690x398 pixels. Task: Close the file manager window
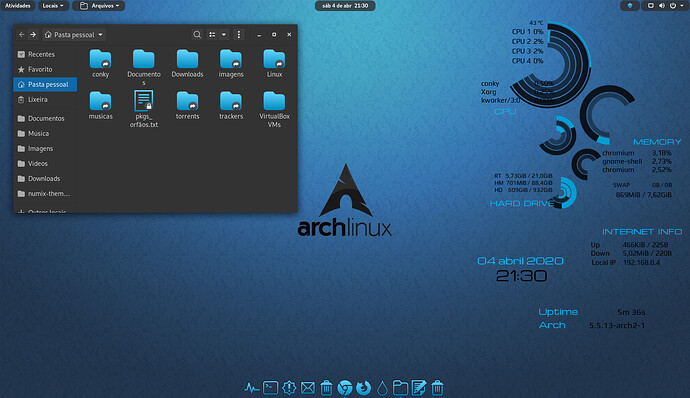(289, 34)
